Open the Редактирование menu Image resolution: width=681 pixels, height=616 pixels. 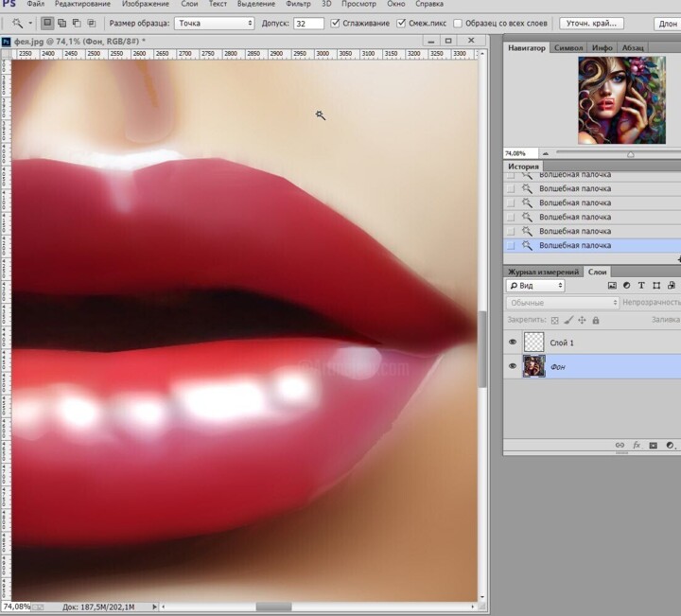(82, 4)
